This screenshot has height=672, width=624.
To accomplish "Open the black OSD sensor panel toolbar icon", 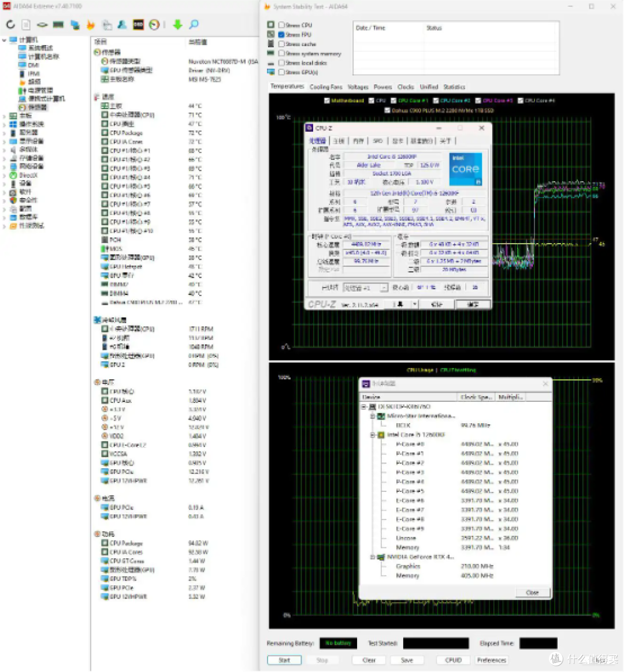I will click(138, 25).
